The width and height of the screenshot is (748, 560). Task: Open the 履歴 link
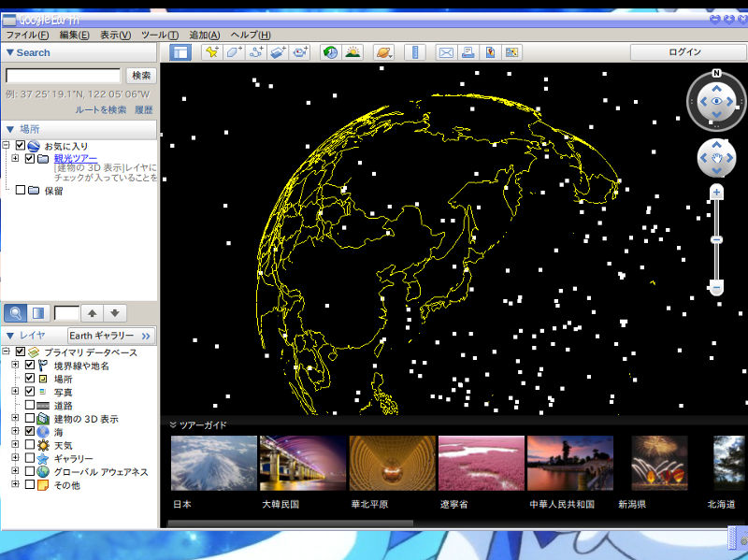coord(144,109)
